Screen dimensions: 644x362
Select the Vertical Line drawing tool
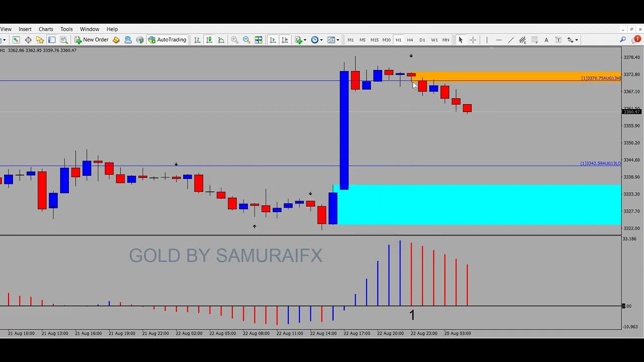(487, 40)
